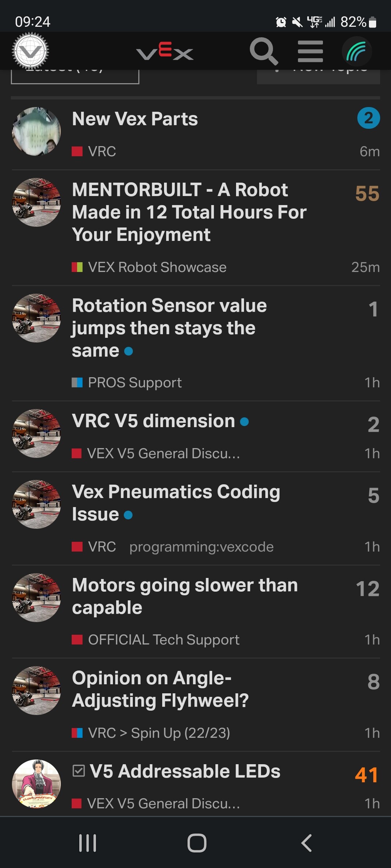Open the Opinion on Angle-Adjusting Flyhweel topic
This screenshot has width=391, height=868.
[x=160, y=689]
